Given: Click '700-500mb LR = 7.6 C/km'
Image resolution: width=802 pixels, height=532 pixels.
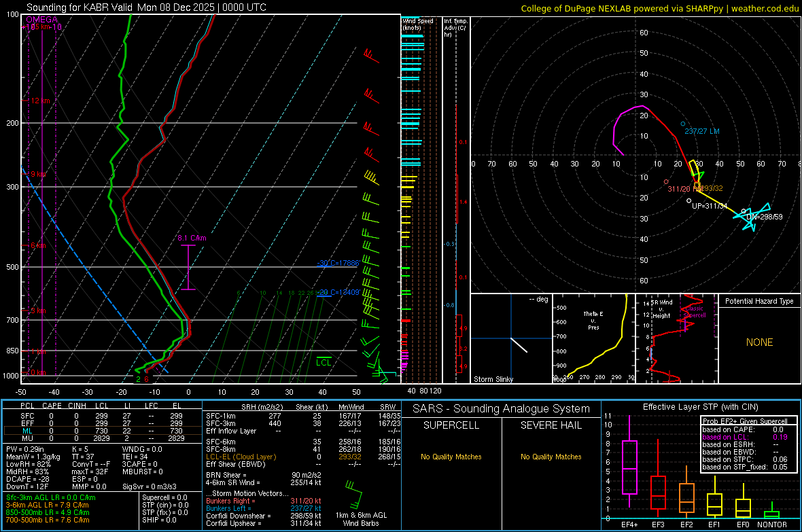Looking at the screenshot, I should point(48,520).
